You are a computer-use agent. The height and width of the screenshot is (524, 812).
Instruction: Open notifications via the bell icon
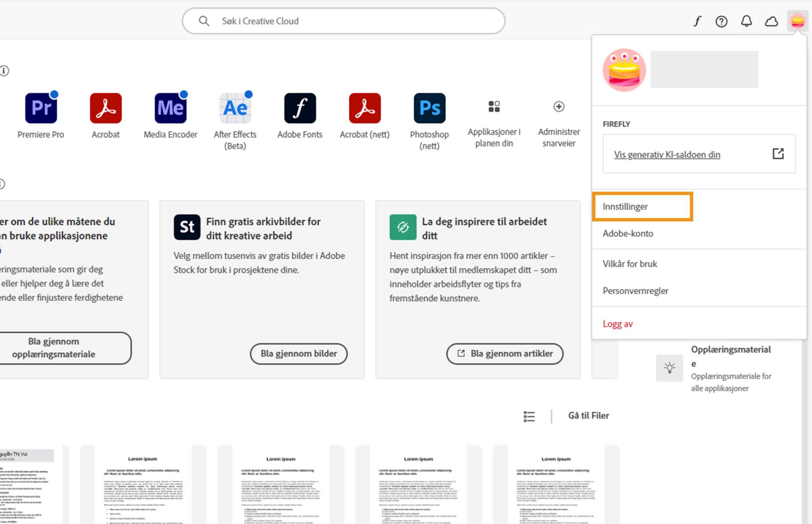(x=746, y=21)
